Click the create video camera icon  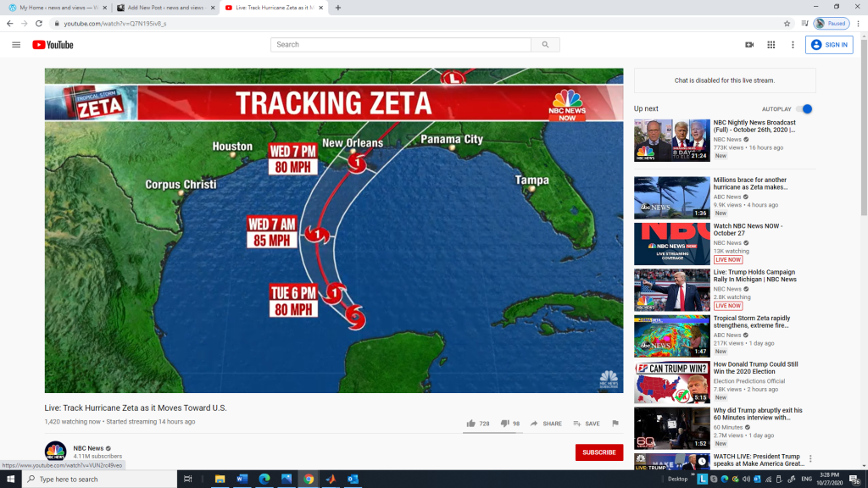coord(749,45)
